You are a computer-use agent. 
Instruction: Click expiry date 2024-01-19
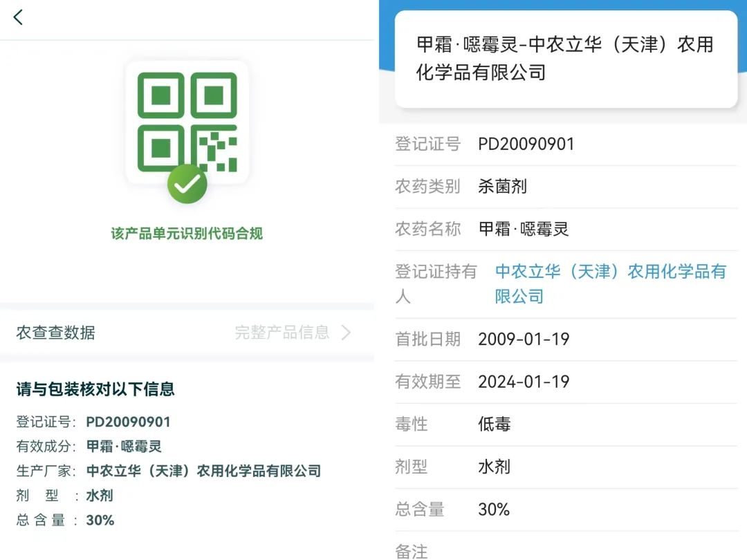pyautogui.click(x=524, y=382)
